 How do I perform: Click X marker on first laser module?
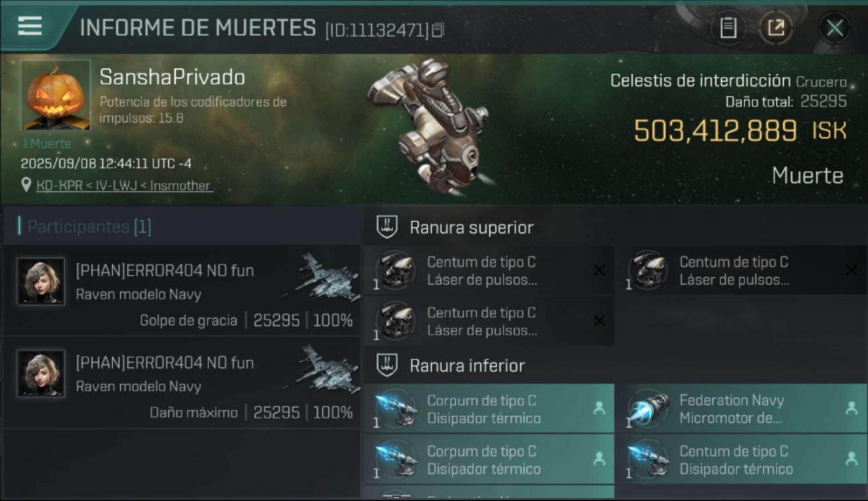pos(599,271)
